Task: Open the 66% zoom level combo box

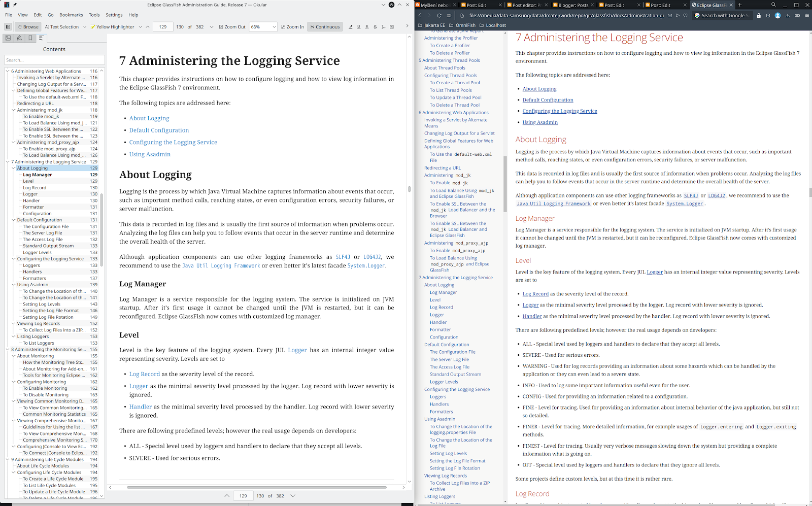Action: (263, 27)
